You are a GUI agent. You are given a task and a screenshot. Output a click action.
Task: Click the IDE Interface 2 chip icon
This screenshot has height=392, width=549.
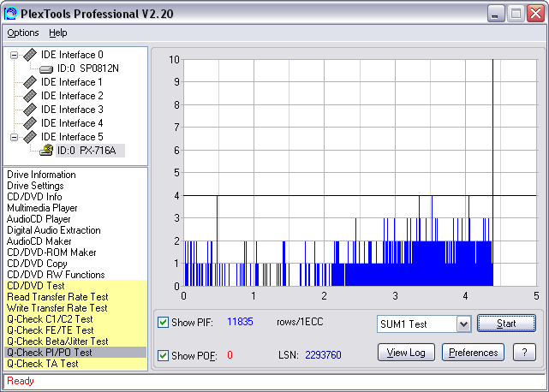pos(30,96)
